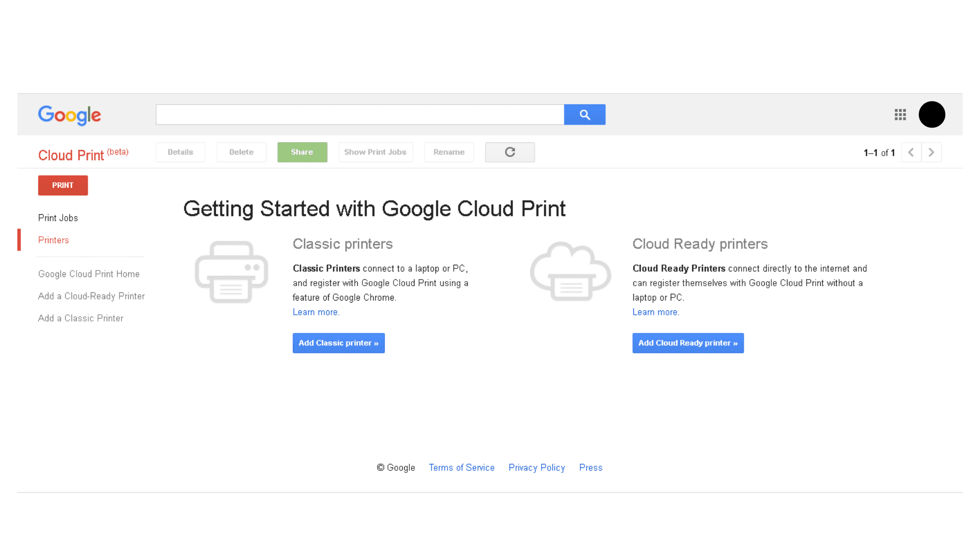Open the Google apps grid
Viewport: 980px width, 551px height.
point(900,115)
